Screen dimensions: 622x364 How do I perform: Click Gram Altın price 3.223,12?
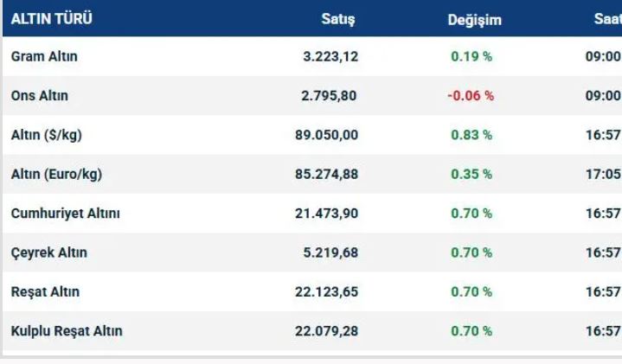click(330, 57)
